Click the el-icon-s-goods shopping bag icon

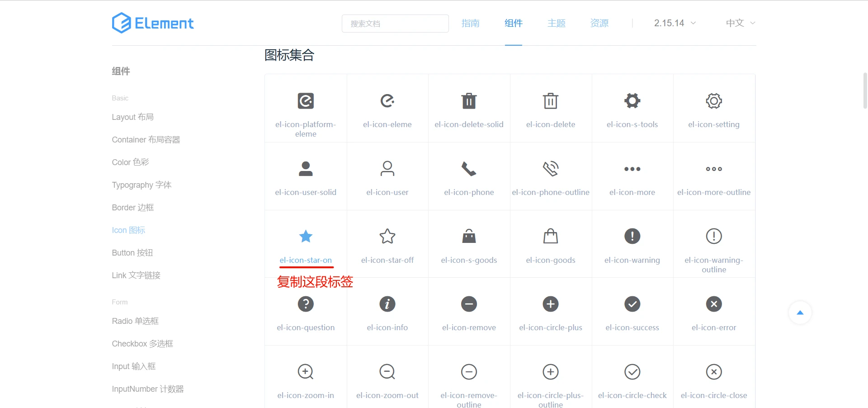click(x=469, y=236)
